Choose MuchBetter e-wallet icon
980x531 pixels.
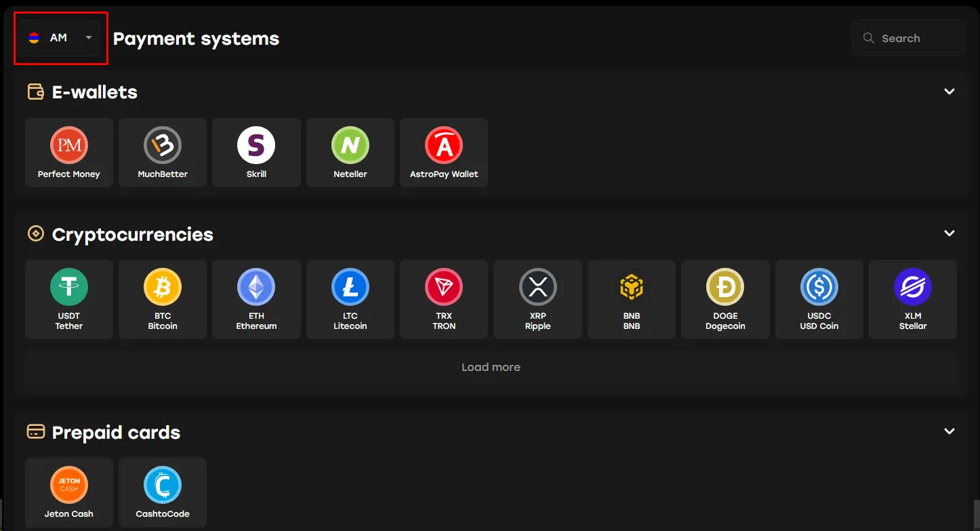(163, 145)
